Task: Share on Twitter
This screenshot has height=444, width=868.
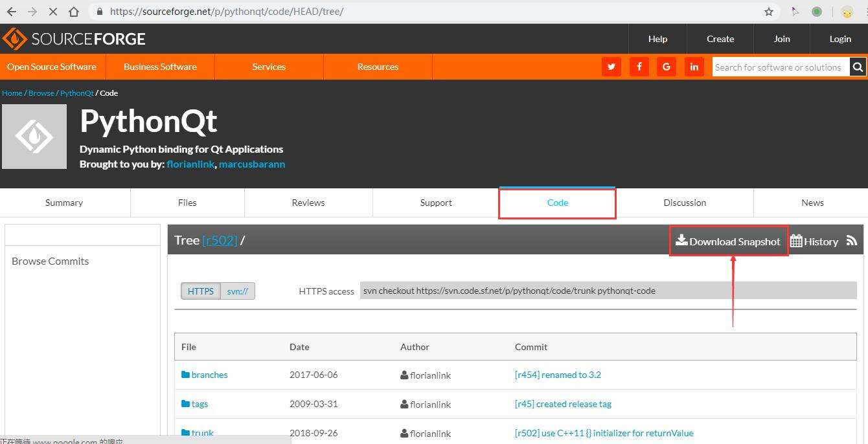Action: pyautogui.click(x=611, y=67)
